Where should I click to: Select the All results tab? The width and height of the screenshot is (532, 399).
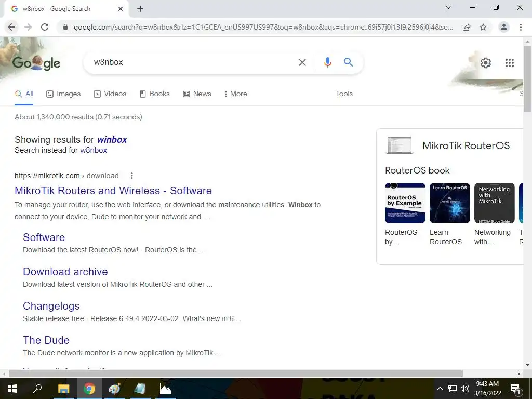(24, 94)
